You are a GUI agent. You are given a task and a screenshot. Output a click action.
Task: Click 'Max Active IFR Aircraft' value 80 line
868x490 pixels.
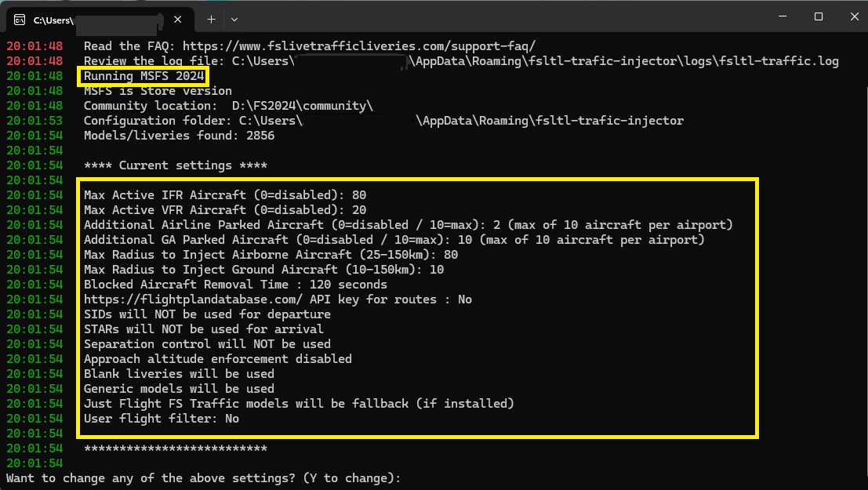point(225,195)
